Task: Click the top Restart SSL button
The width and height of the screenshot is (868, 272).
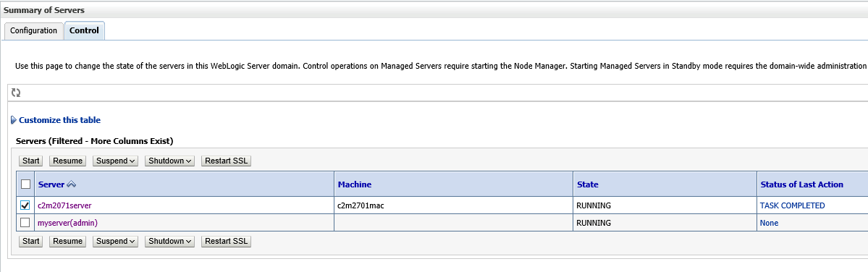Action: click(x=226, y=161)
